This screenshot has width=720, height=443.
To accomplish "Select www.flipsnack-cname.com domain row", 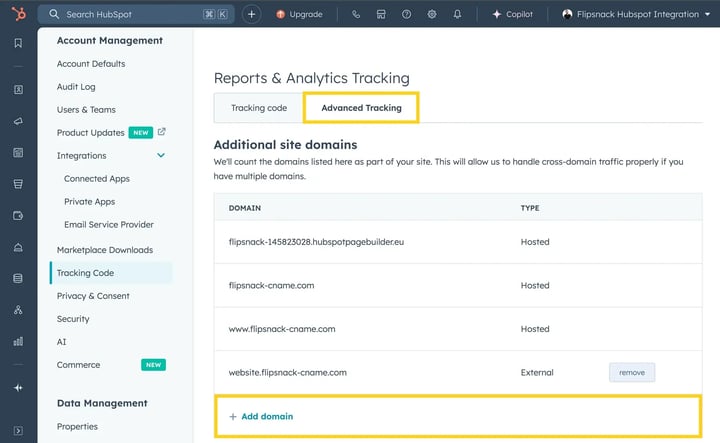I will [458, 329].
